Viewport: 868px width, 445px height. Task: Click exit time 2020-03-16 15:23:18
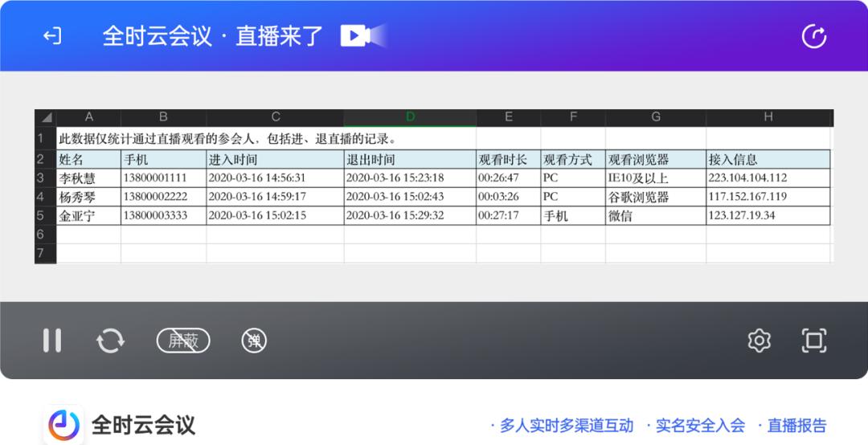[x=410, y=178]
